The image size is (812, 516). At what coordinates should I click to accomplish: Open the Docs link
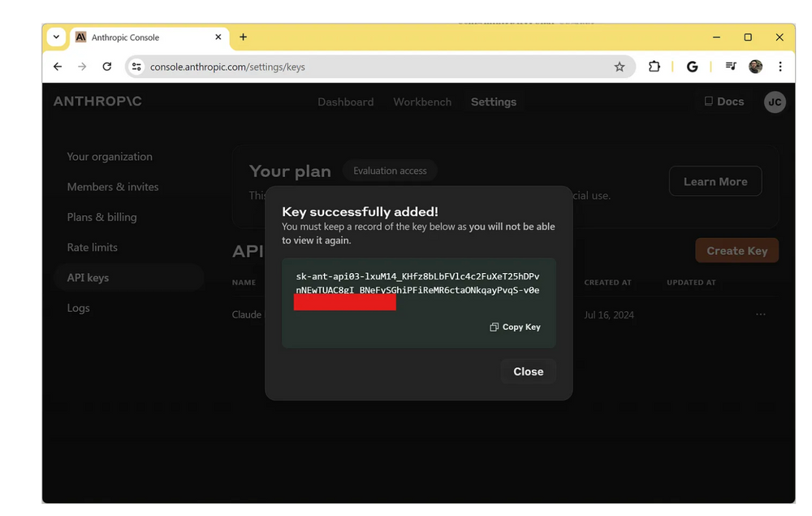723,102
